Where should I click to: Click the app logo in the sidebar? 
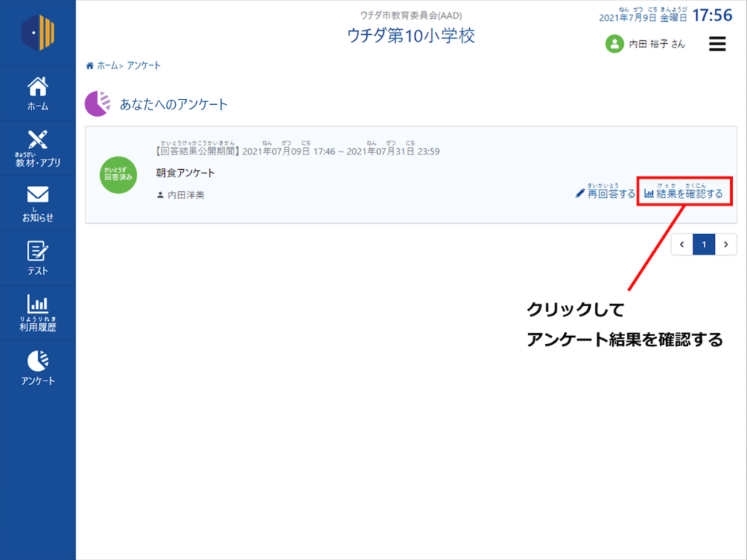point(37,33)
